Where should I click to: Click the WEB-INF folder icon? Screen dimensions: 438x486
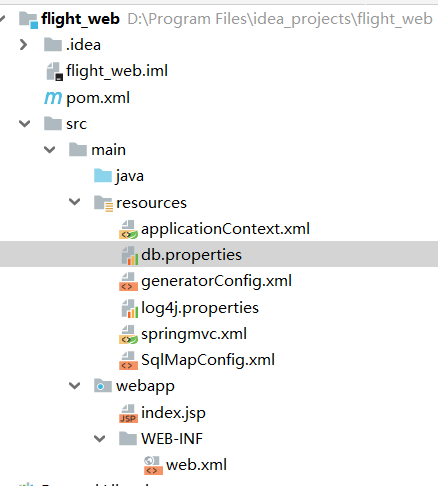pyautogui.click(x=128, y=439)
